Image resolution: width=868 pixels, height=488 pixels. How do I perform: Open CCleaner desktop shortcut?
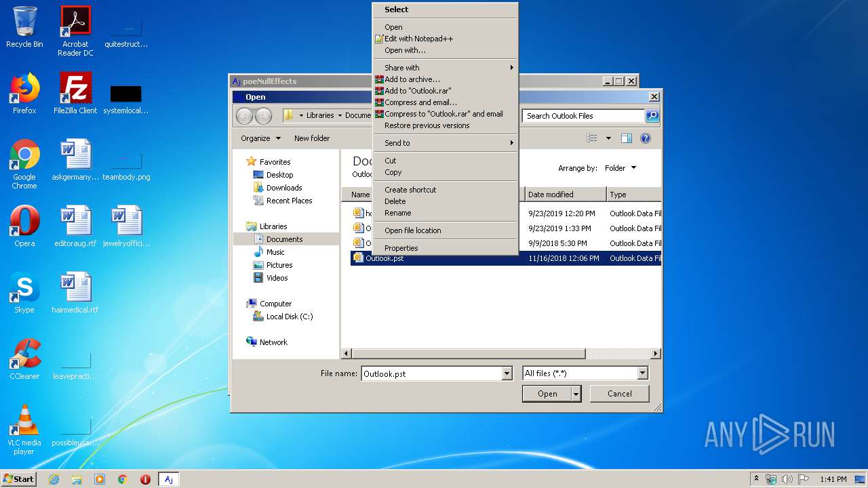click(24, 359)
